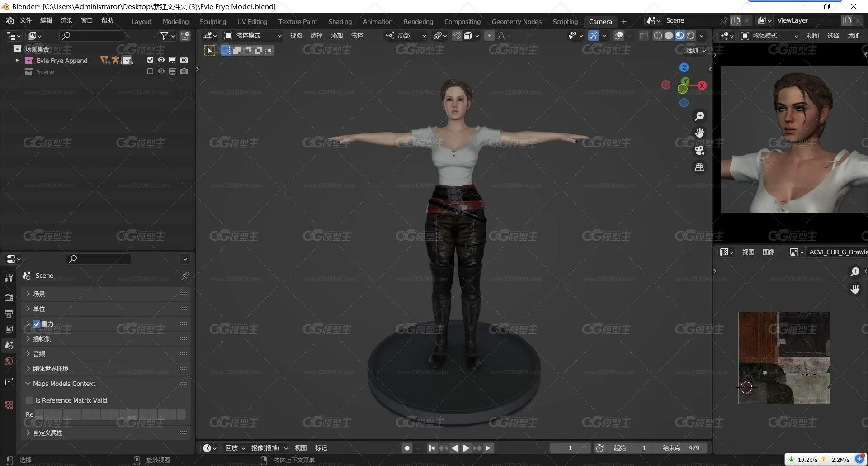Open the Shading workspace tab
Screen dimensions: 868x466
(340, 21)
